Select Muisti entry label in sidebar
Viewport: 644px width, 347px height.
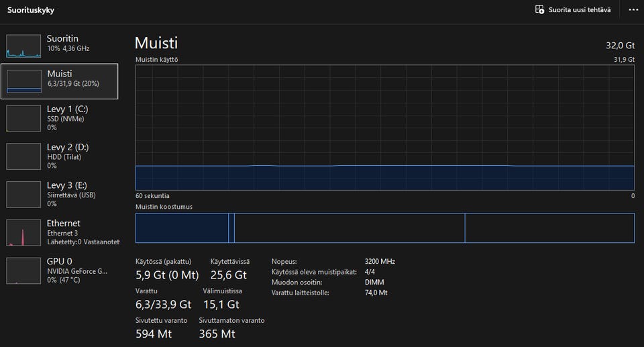tap(60, 74)
